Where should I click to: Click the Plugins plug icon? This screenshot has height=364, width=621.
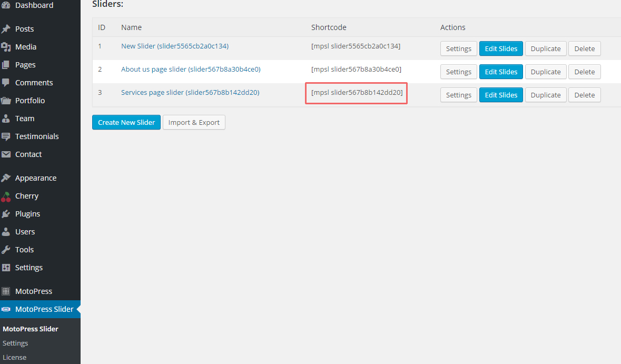[6, 214]
